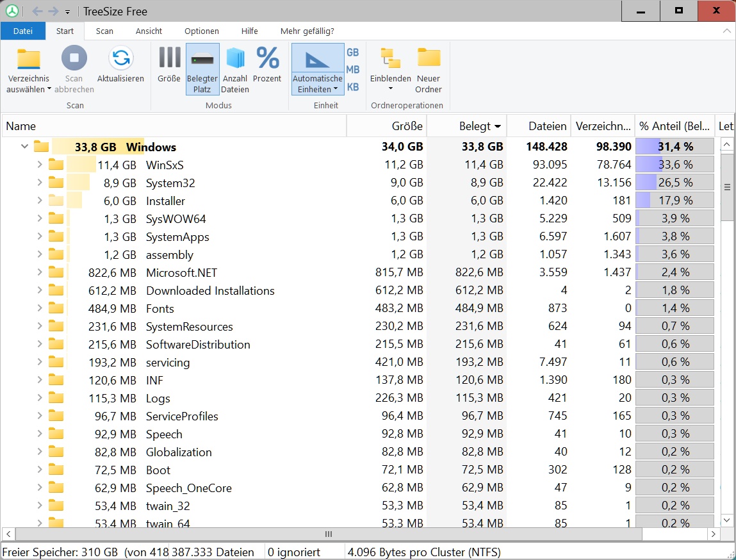Expand the Installer folder

(x=40, y=201)
